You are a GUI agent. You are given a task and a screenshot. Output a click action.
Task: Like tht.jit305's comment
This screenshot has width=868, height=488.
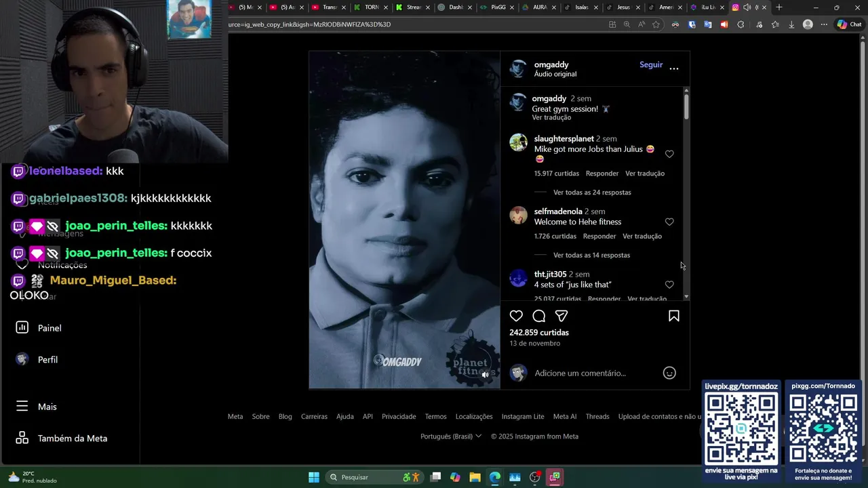tap(669, 285)
